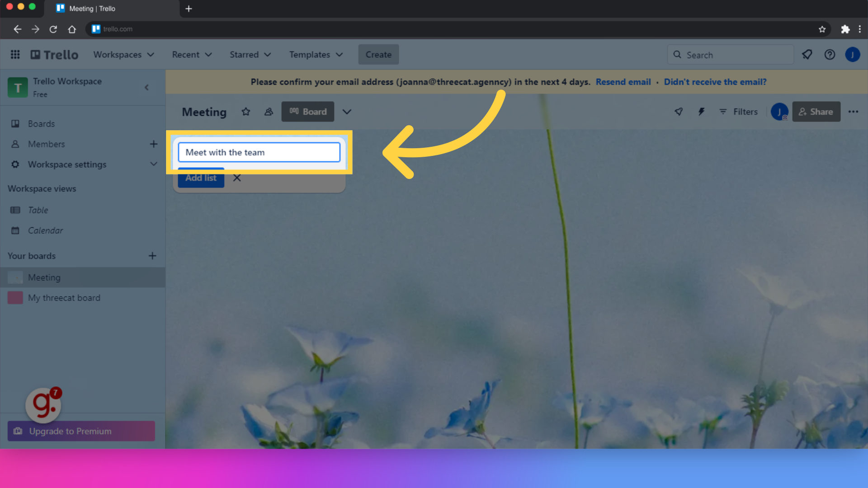
Task: Click the list name input field
Action: point(259,152)
